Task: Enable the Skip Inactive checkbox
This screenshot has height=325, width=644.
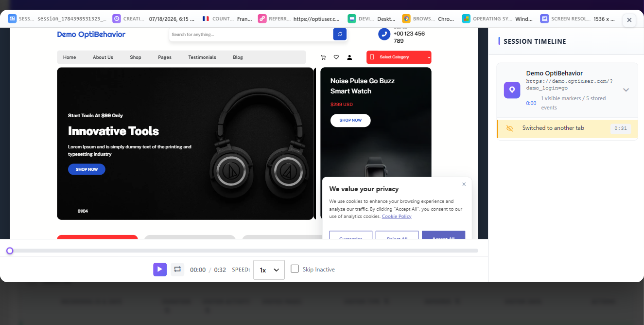Action: (x=295, y=269)
